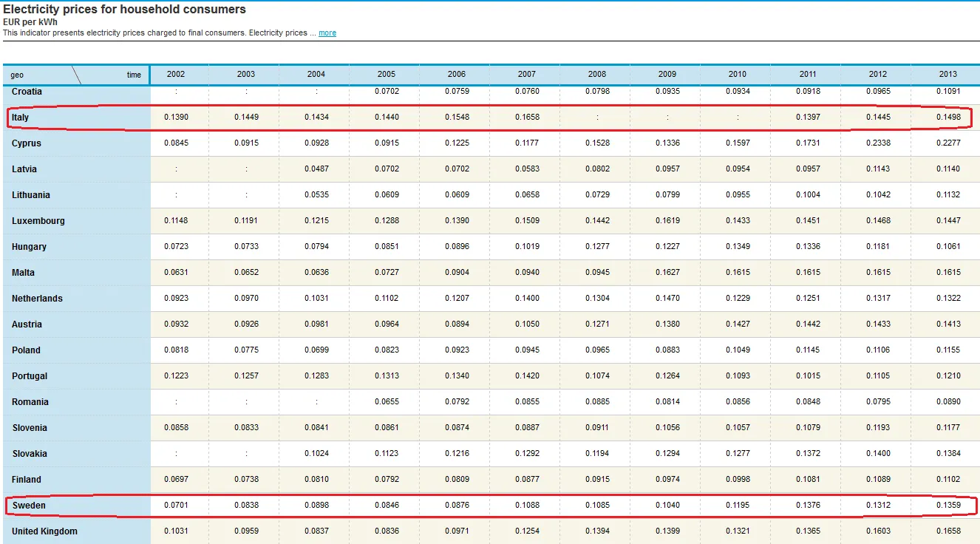This screenshot has width=980, height=544.
Task: Click Italy's 2013 value 0.1498
Action: [948, 117]
